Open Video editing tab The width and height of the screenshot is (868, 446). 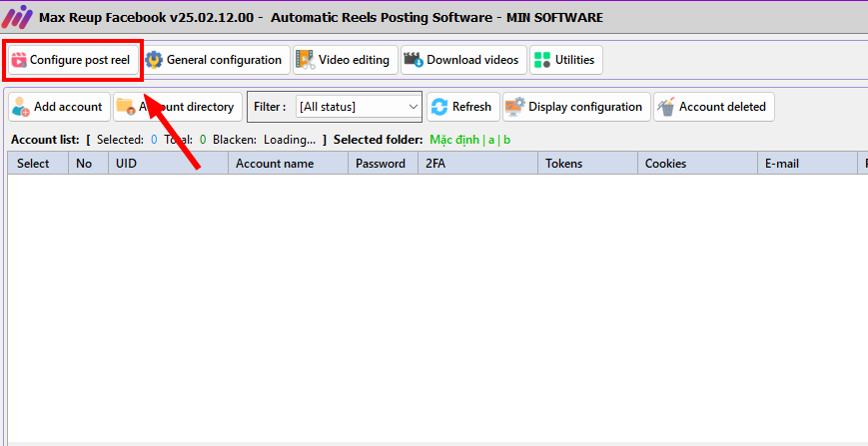(346, 60)
